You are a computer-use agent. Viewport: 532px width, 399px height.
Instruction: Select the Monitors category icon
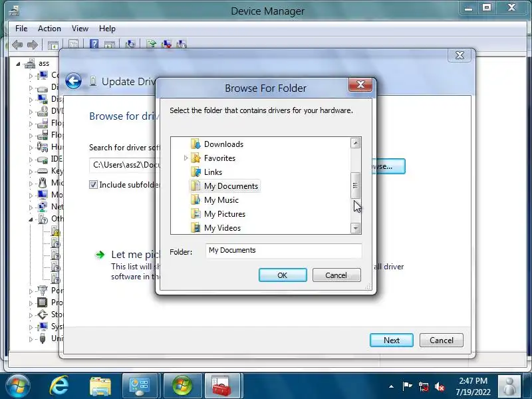(43, 195)
